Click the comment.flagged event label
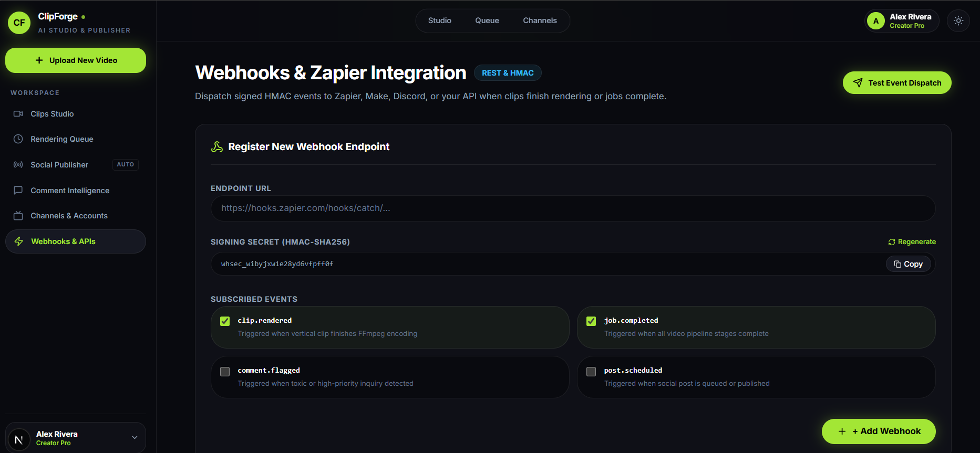This screenshot has width=980, height=453. point(269,371)
